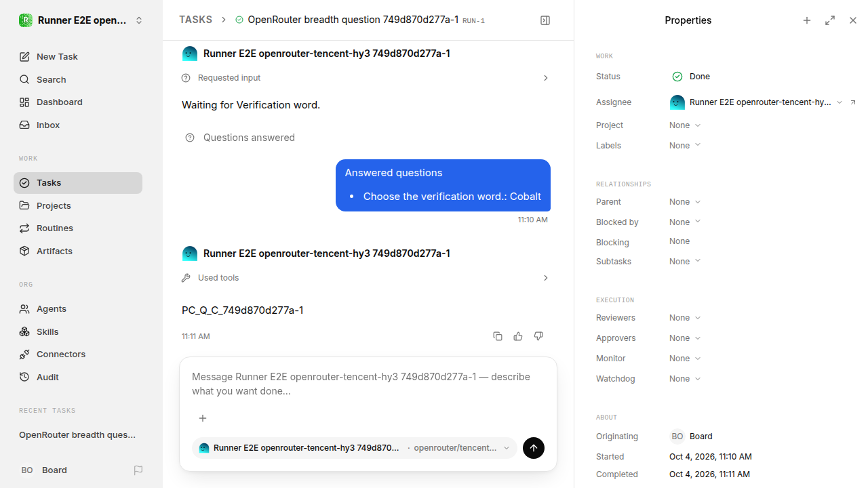868x488 pixels.
Task: Open Routines section
Action: (78, 228)
